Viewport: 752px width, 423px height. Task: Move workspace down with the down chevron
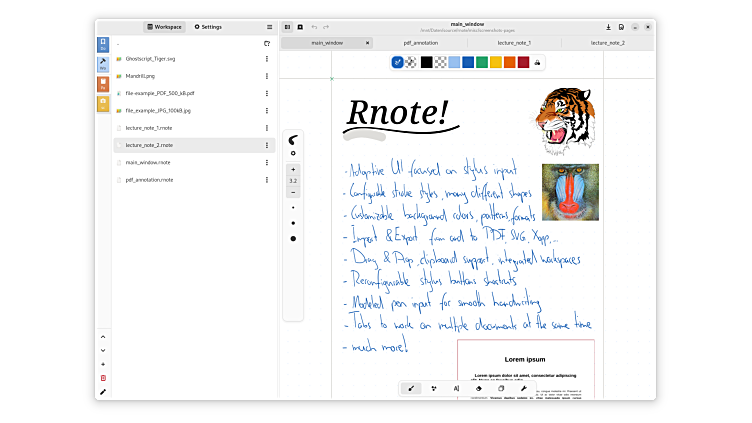click(x=103, y=351)
